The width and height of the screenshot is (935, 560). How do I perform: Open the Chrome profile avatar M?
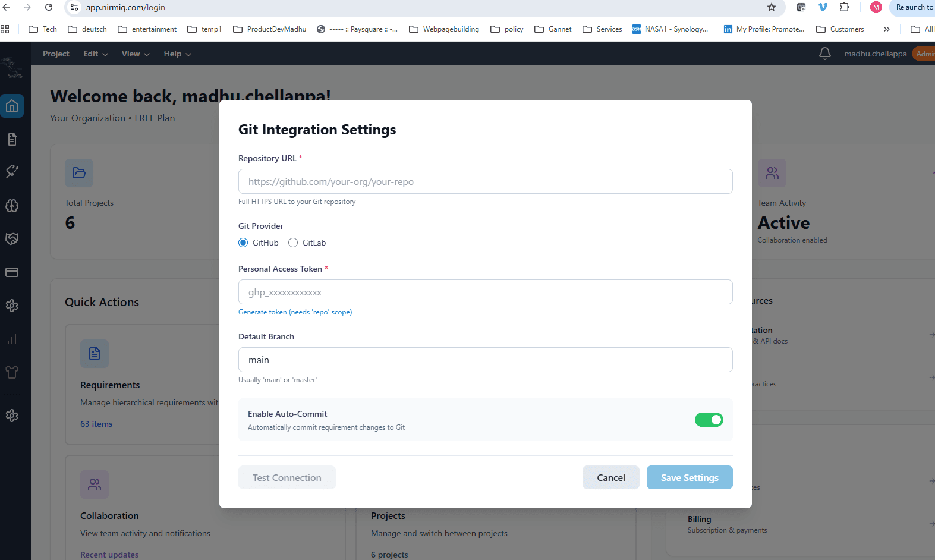click(x=876, y=7)
